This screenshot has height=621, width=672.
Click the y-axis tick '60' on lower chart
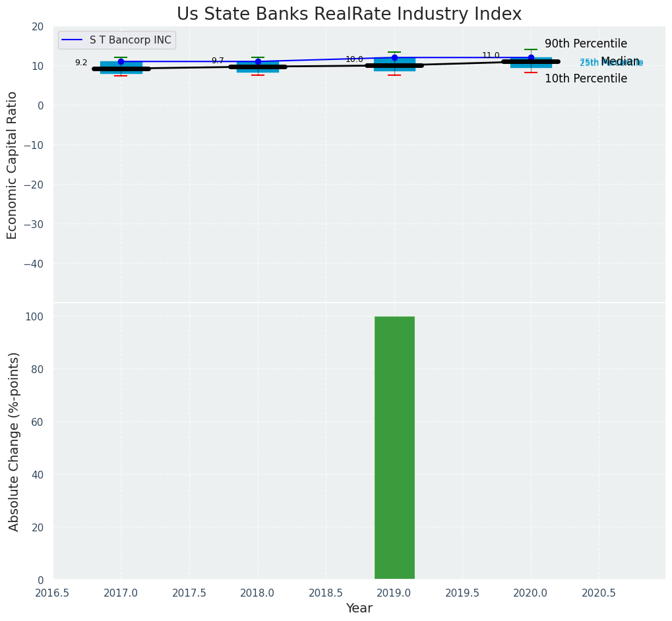[x=38, y=422]
